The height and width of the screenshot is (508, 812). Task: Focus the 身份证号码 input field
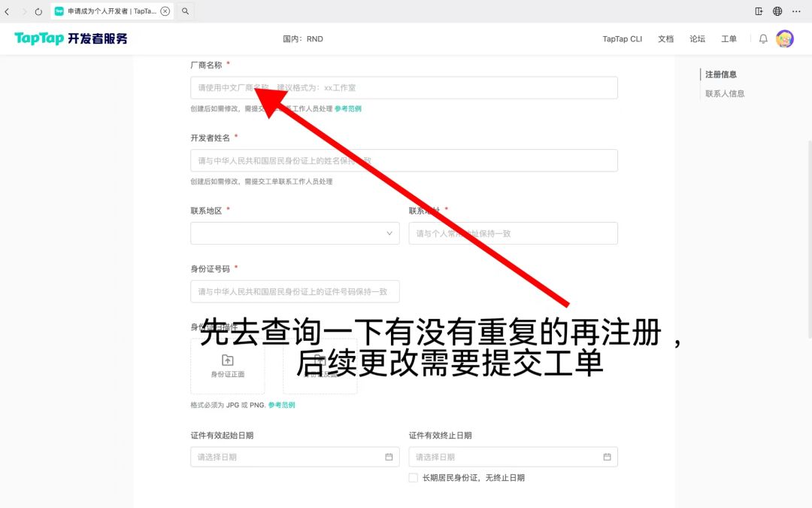tap(295, 291)
